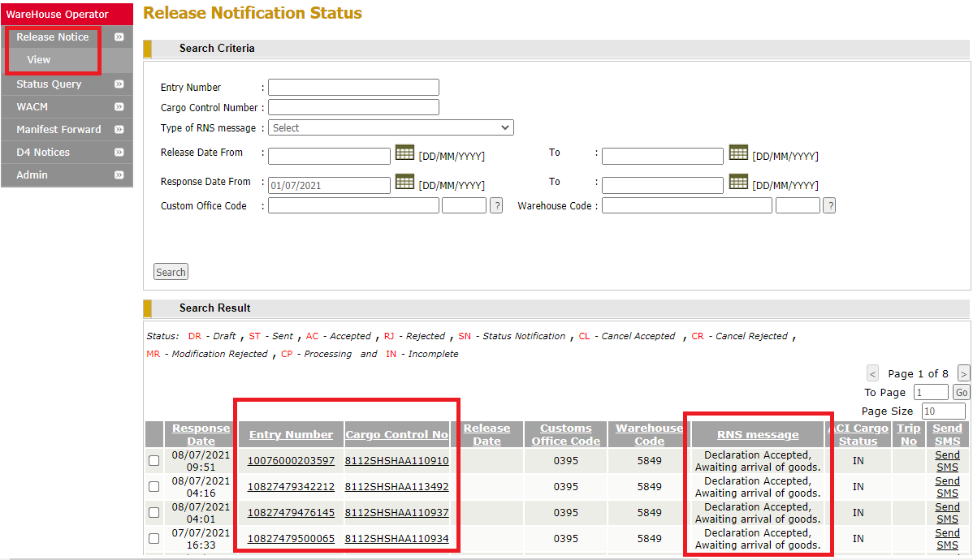The width and height of the screenshot is (973, 560).
Task: Expand WACM arrow icon
Action: click(x=119, y=106)
